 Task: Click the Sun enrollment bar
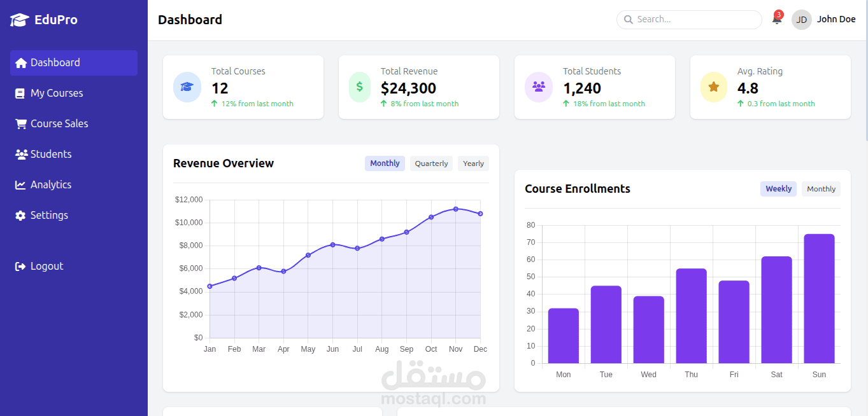click(819, 299)
